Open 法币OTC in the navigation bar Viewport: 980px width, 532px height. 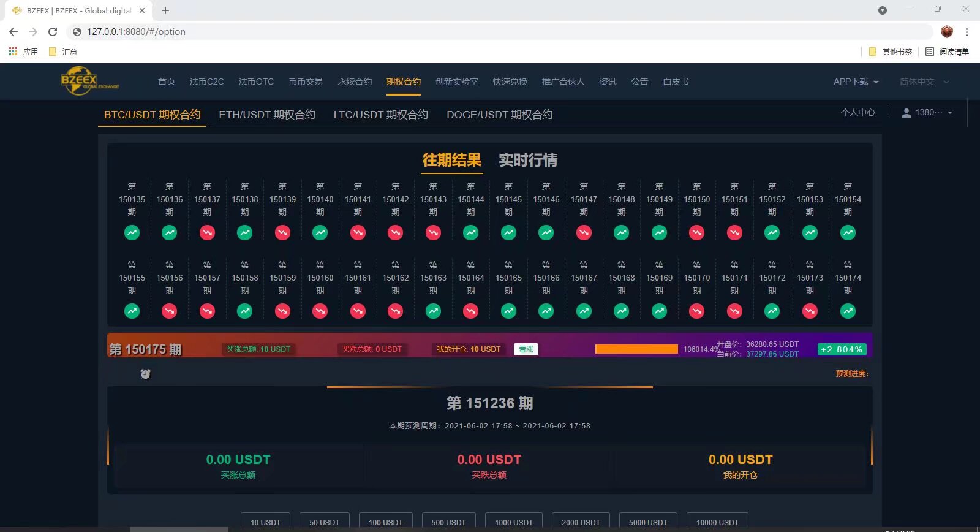256,82
